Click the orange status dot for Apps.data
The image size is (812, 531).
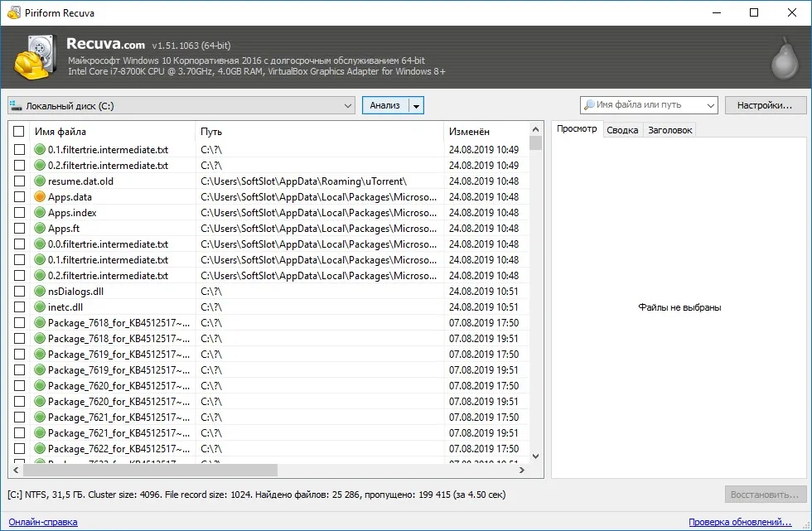(x=40, y=196)
